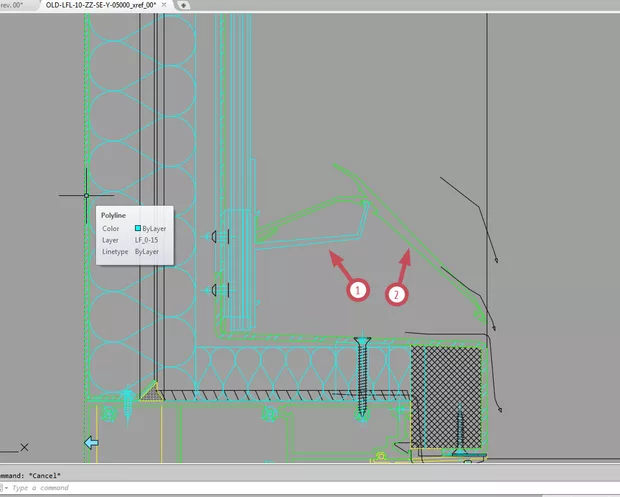Click the UCS origin X marker

pos(24,447)
